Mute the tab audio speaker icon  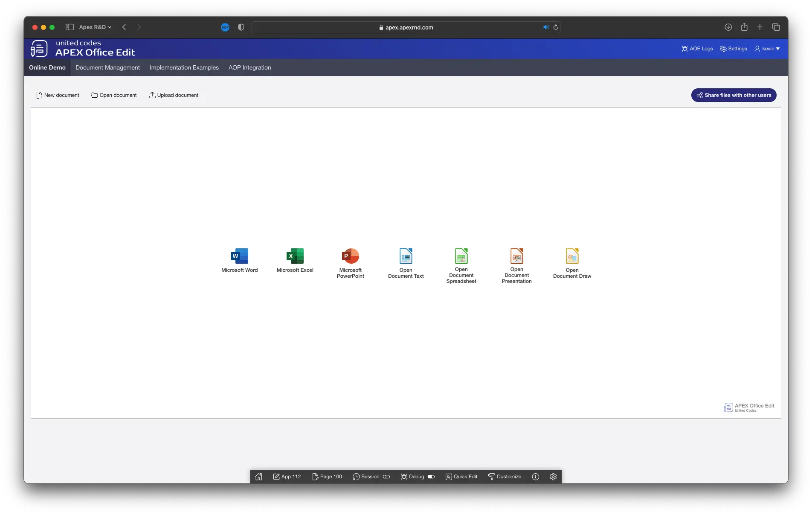[x=545, y=27]
